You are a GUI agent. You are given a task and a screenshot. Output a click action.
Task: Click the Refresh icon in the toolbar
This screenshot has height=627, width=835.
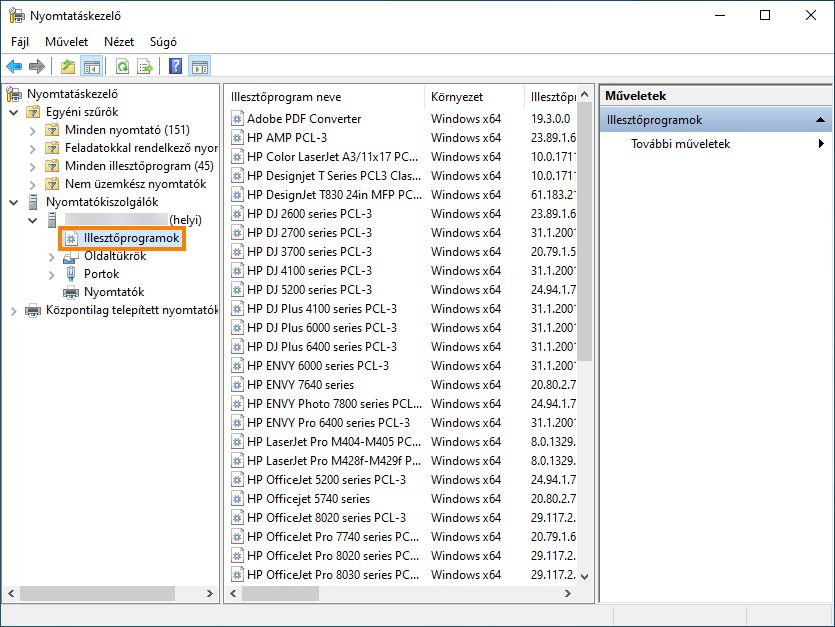point(122,66)
